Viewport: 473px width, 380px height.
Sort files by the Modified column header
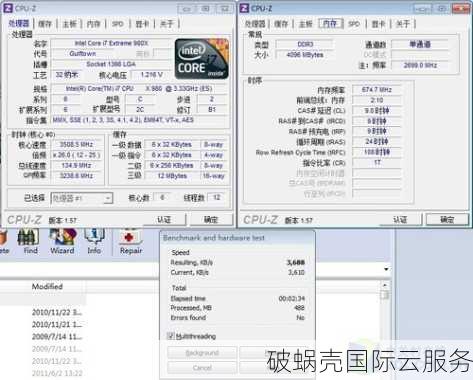click(x=47, y=286)
